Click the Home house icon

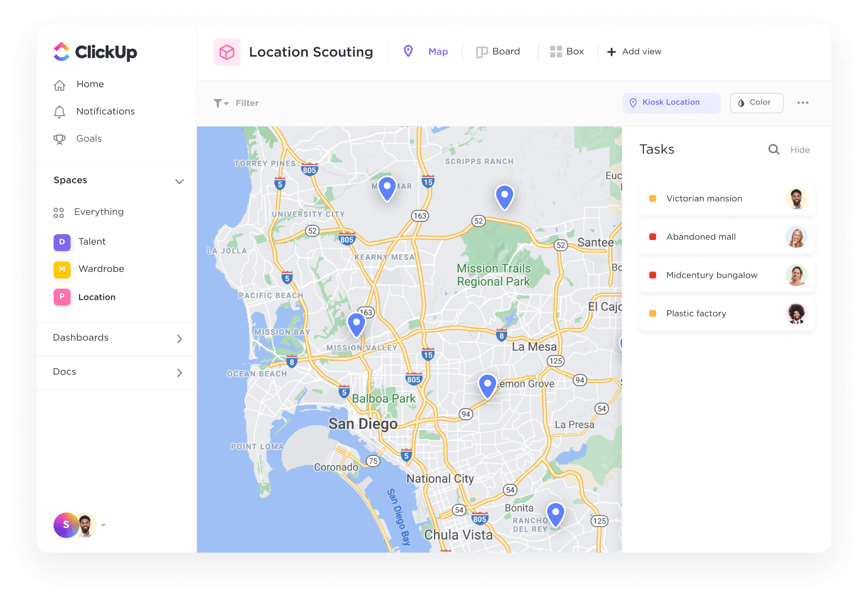click(60, 85)
